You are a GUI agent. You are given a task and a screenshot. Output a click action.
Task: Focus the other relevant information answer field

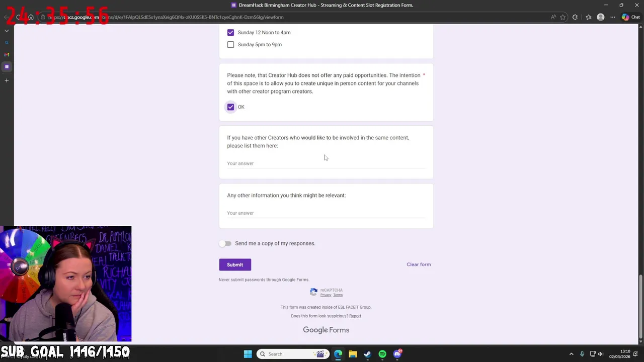pos(326,213)
